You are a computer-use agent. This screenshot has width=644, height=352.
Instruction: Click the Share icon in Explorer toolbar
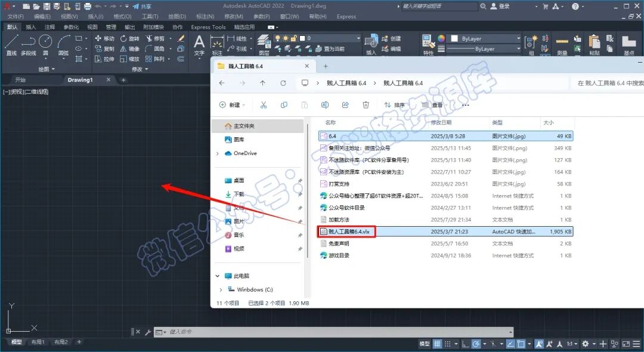pyautogui.click(x=345, y=105)
